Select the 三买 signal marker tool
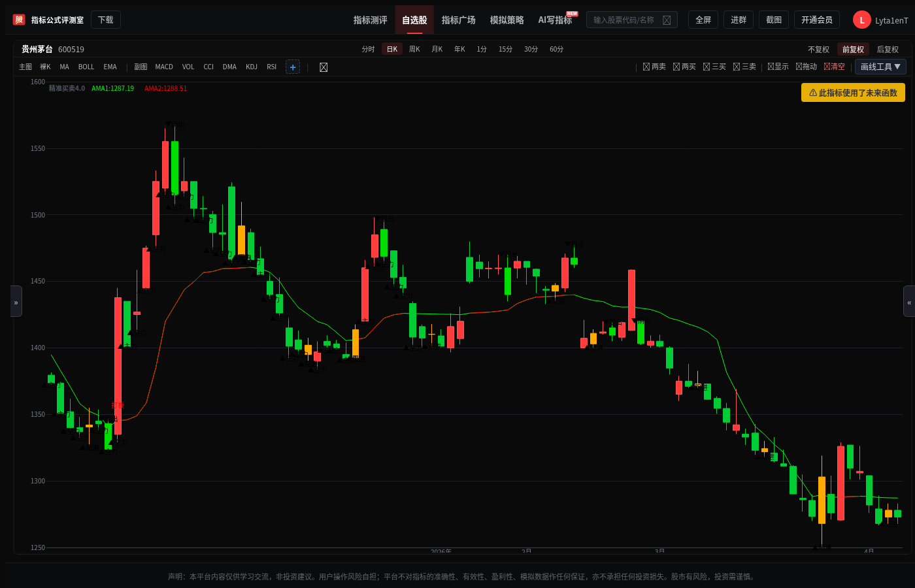Screen dimensions: 915x588 (714, 67)
